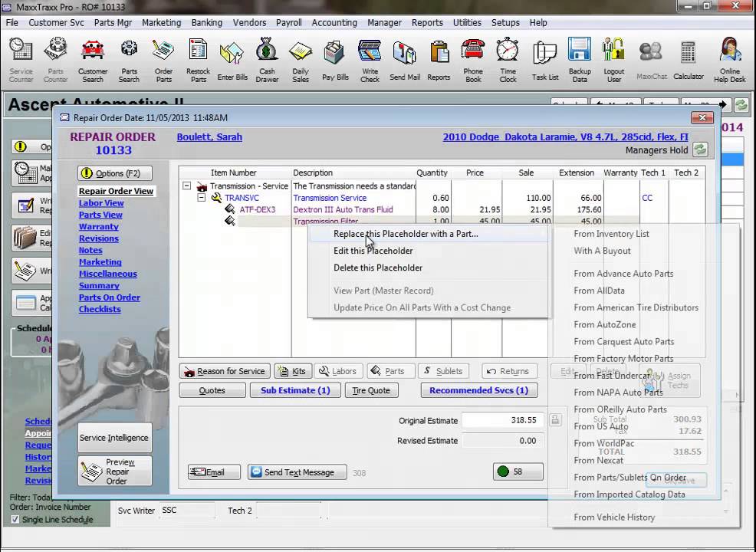Select Replace this Placeholder with a Part
This screenshot has height=552, width=756.
click(x=429, y=234)
